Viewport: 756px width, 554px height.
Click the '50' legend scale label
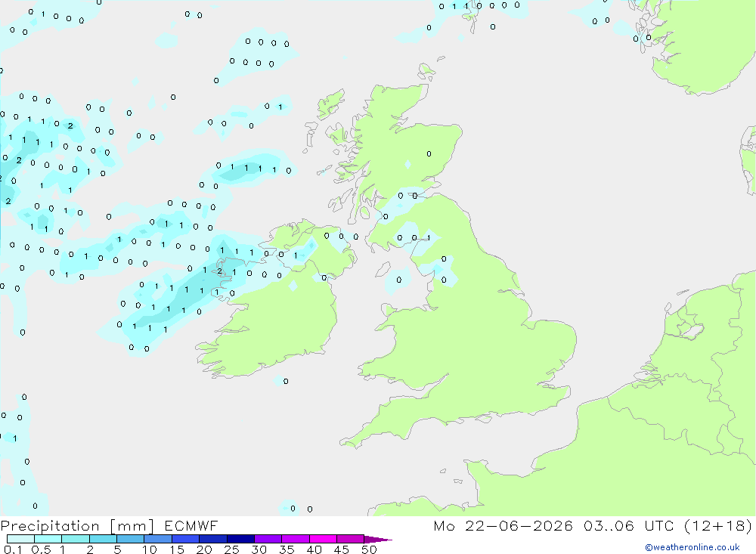[370, 549]
